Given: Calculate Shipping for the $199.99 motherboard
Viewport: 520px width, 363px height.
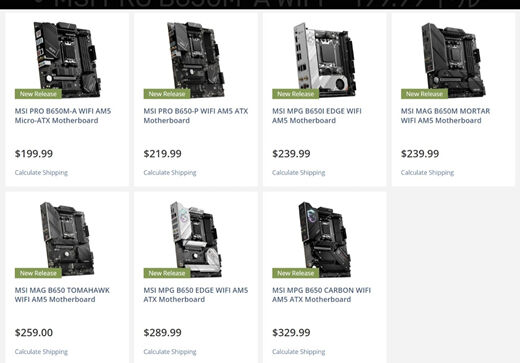Looking at the screenshot, I should (41, 173).
